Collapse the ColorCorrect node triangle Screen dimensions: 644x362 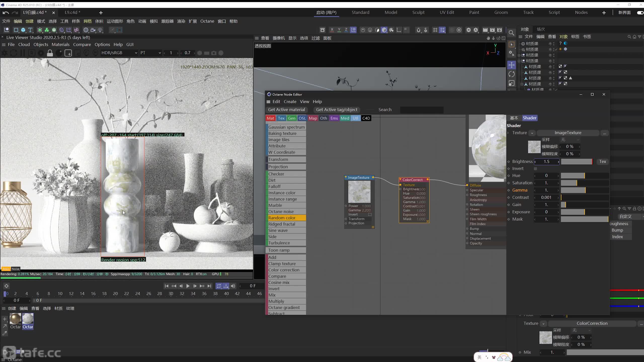(x=400, y=179)
